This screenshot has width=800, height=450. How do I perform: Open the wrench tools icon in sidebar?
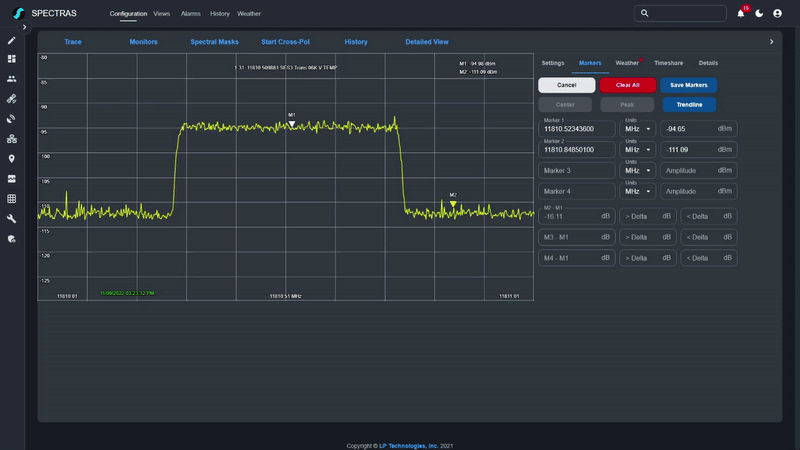[11, 219]
